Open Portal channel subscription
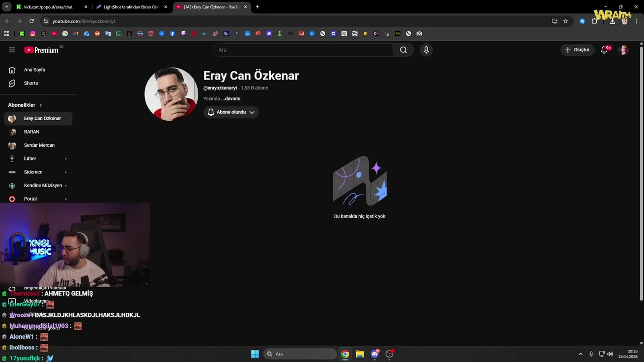Image resolution: width=644 pixels, height=362 pixels. (38, 199)
